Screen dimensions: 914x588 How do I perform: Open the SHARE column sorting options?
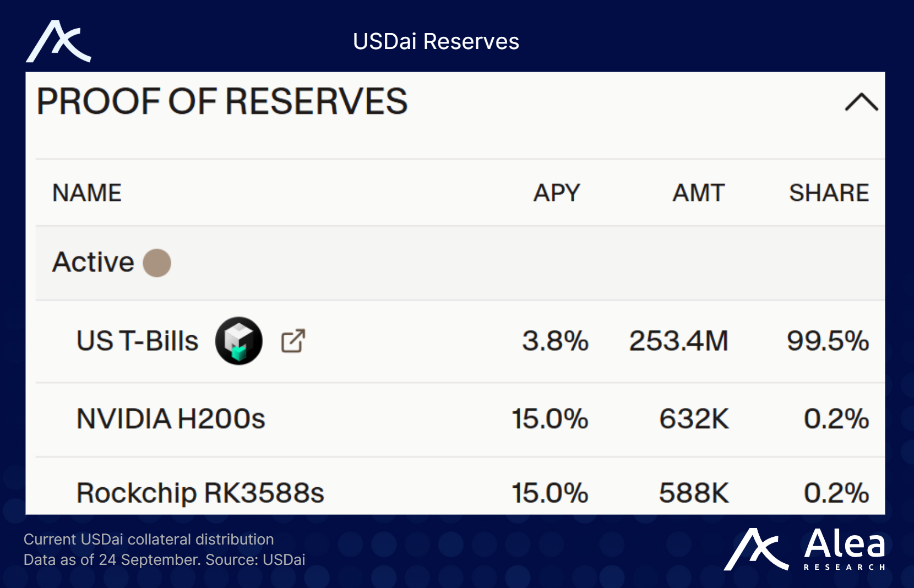click(829, 193)
